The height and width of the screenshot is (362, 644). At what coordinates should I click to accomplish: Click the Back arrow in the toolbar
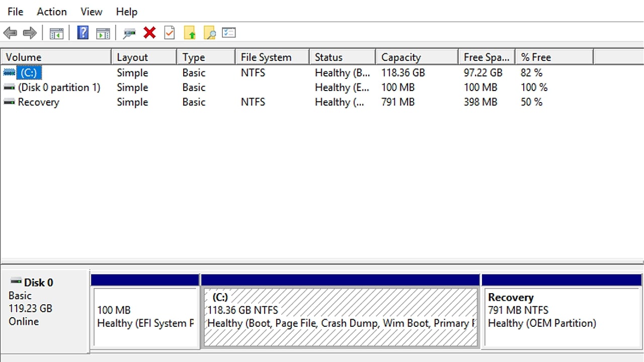[10, 33]
